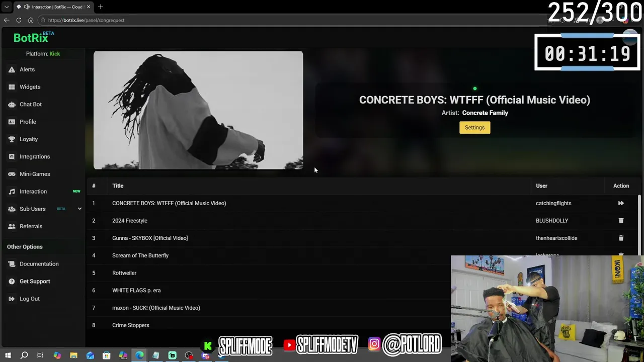Open Task View in taskbar

[x=40, y=355]
